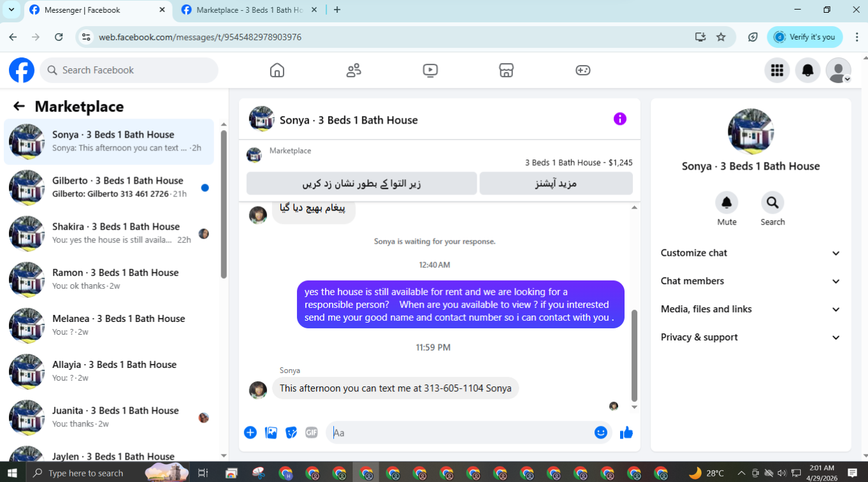868x482 pixels.
Task: Click the chat message scrollbar
Action: [x=634, y=356]
